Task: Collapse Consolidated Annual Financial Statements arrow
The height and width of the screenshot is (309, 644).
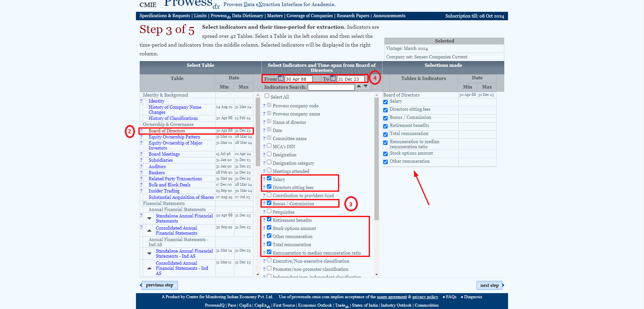Action: point(149,231)
